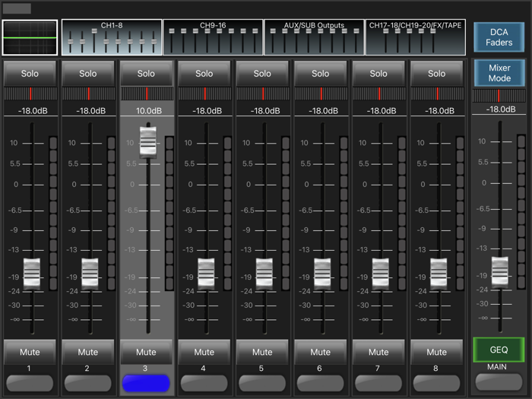
Task: Select channel 7 using its oval button
Action: pos(378,383)
